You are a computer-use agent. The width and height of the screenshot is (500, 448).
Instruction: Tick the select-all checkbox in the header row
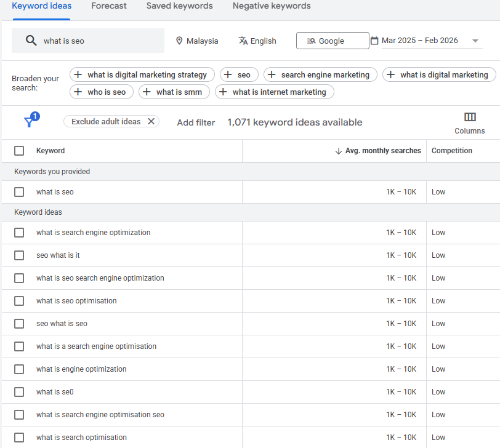click(x=18, y=150)
